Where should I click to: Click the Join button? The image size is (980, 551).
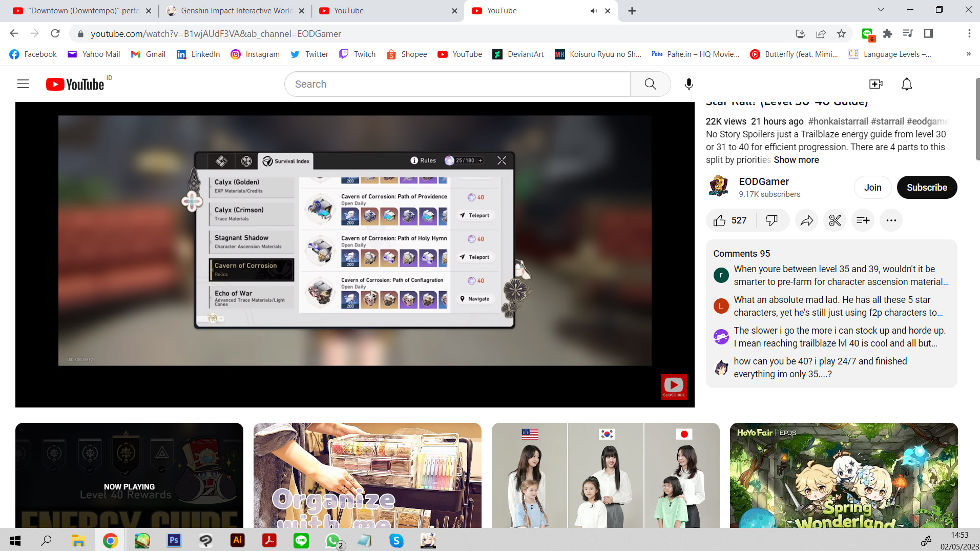click(x=872, y=187)
